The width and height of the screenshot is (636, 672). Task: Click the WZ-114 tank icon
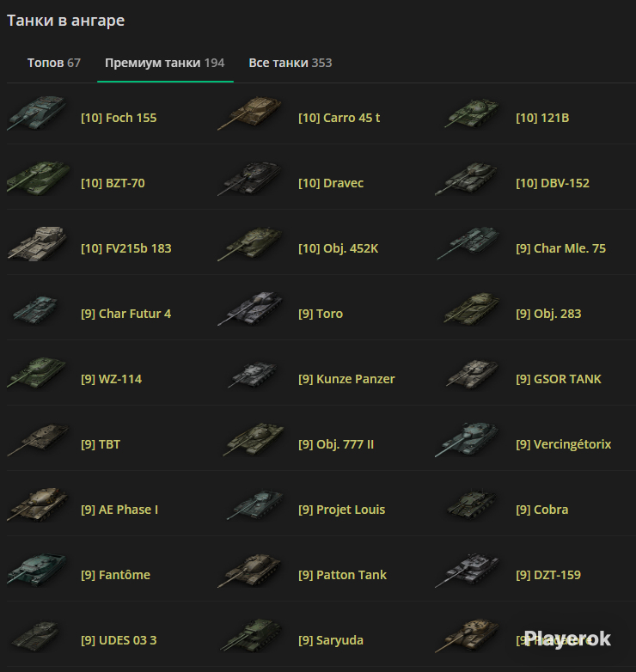pyautogui.click(x=37, y=374)
